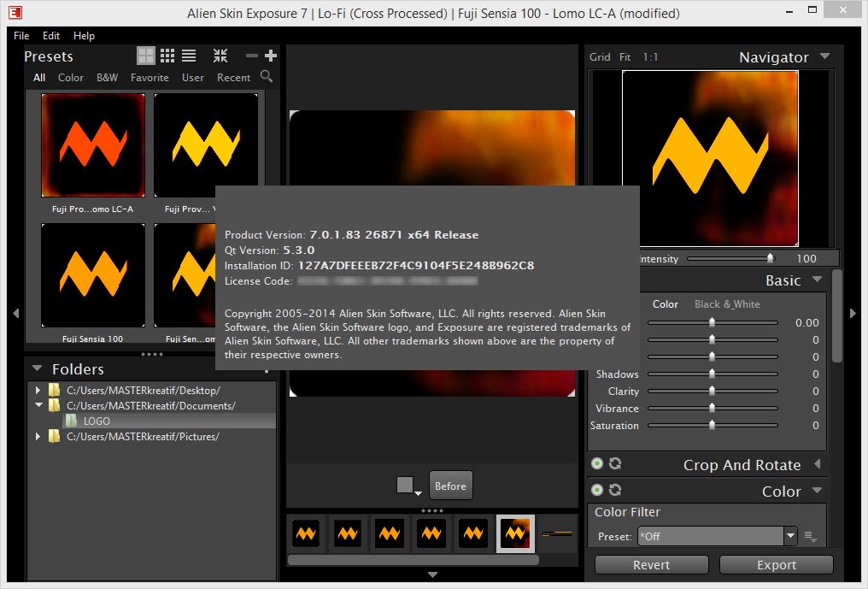
Task: Click the filmstrip horizontal scrollbar
Action: click(x=413, y=560)
